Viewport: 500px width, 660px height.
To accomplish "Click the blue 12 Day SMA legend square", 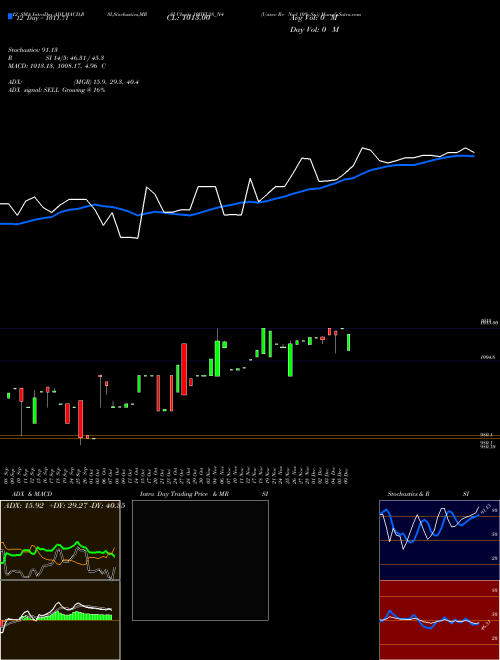I will click(x=10, y=16).
